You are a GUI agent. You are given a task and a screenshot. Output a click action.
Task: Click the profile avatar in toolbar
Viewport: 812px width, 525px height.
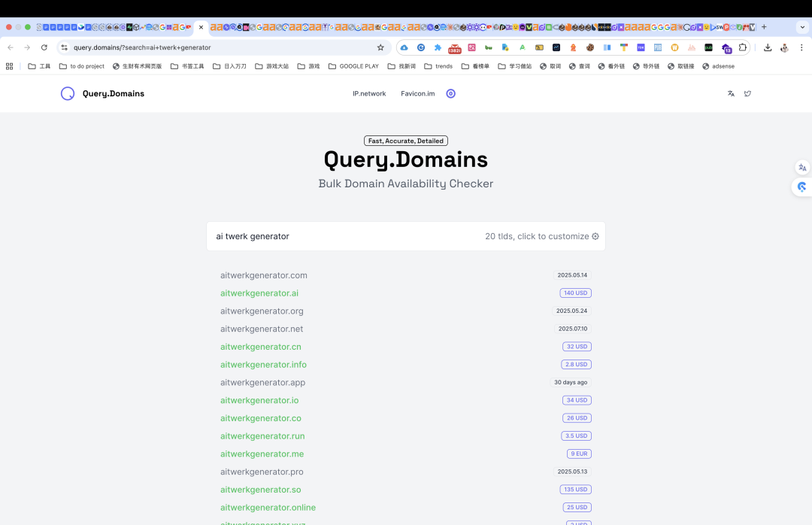coord(784,47)
